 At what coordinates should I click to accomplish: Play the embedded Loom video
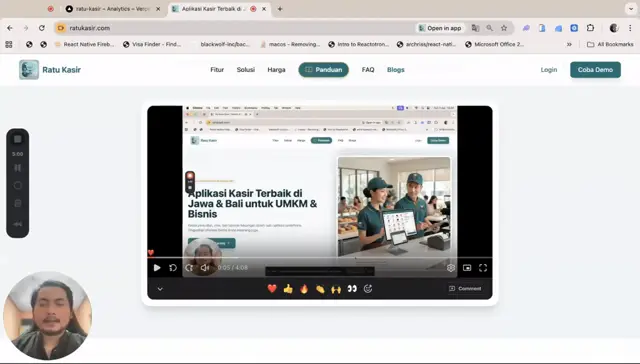coord(157,268)
